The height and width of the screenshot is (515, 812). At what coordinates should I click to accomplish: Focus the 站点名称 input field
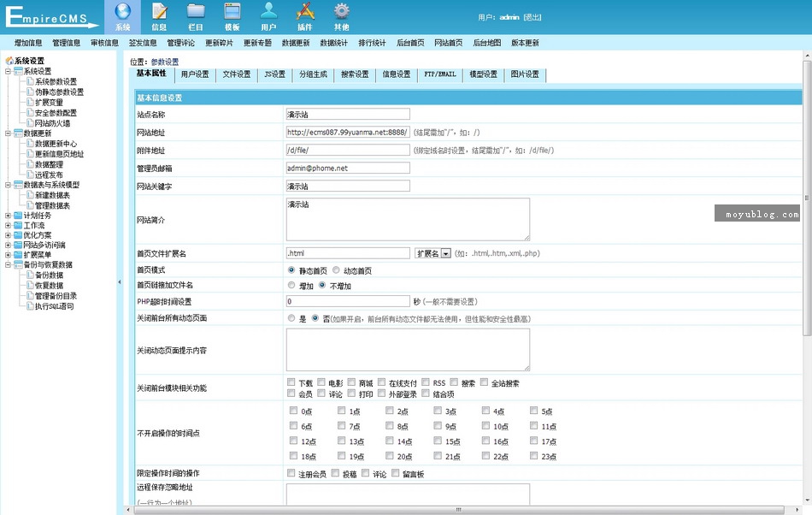pyautogui.click(x=348, y=114)
